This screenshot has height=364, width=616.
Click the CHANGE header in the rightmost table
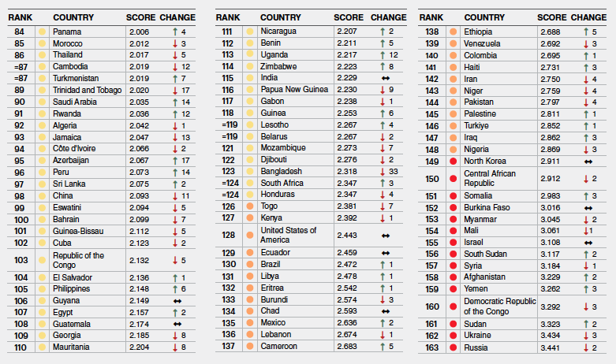(588, 17)
